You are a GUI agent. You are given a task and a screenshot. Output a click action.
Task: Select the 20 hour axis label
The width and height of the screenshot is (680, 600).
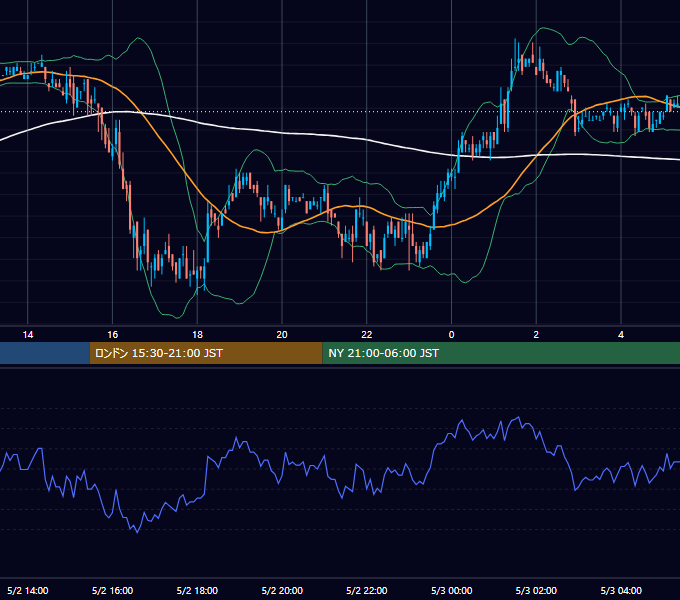(282, 335)
